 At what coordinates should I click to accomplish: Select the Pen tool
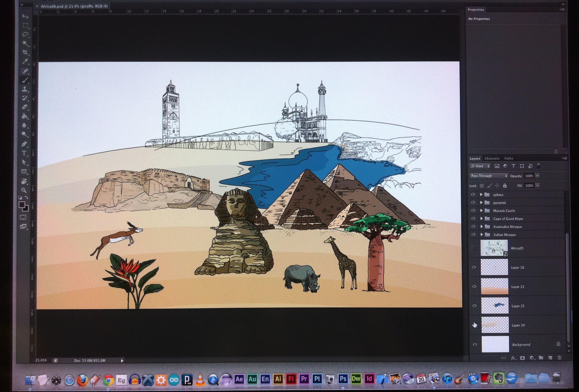pos(24,144)
